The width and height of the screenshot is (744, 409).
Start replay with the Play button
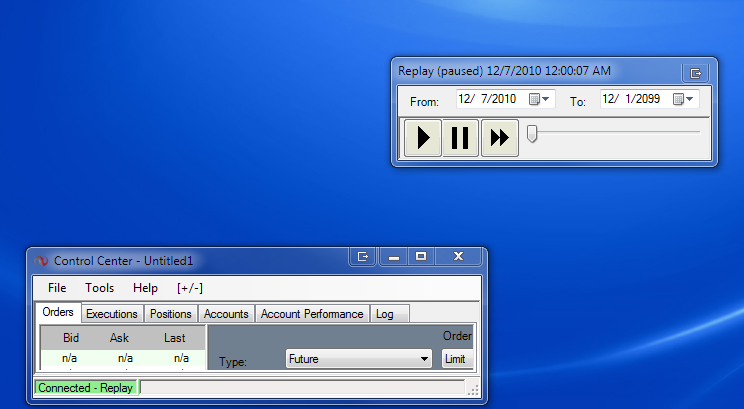coord(423,138)
